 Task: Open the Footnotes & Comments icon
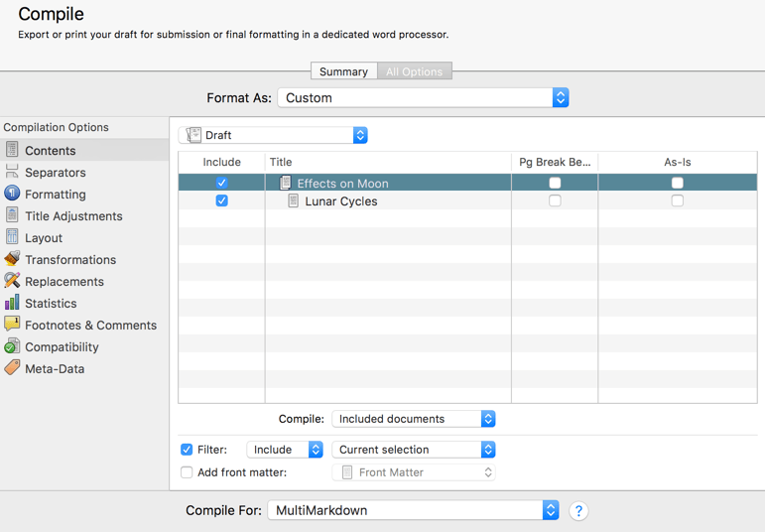[12, 325]
